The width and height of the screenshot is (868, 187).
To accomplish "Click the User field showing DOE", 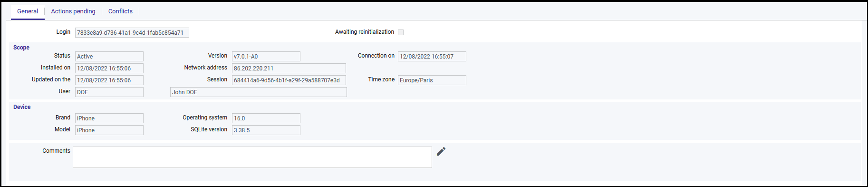I will (109, 92).
